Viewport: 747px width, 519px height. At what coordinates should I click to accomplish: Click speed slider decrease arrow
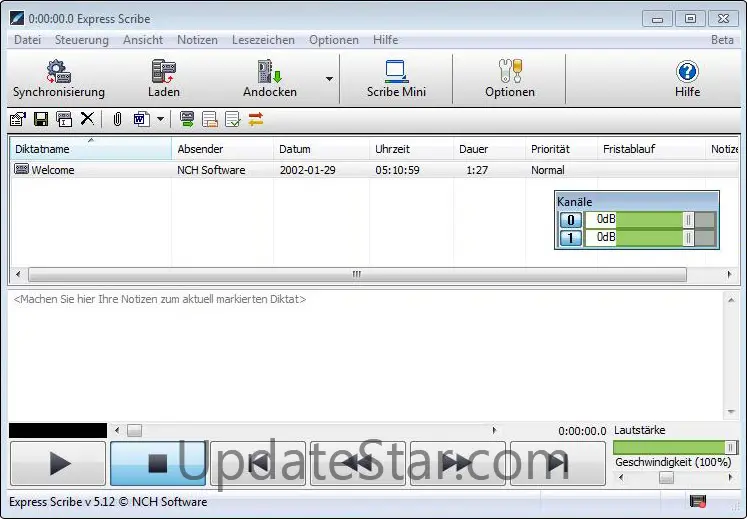point(621,477)
